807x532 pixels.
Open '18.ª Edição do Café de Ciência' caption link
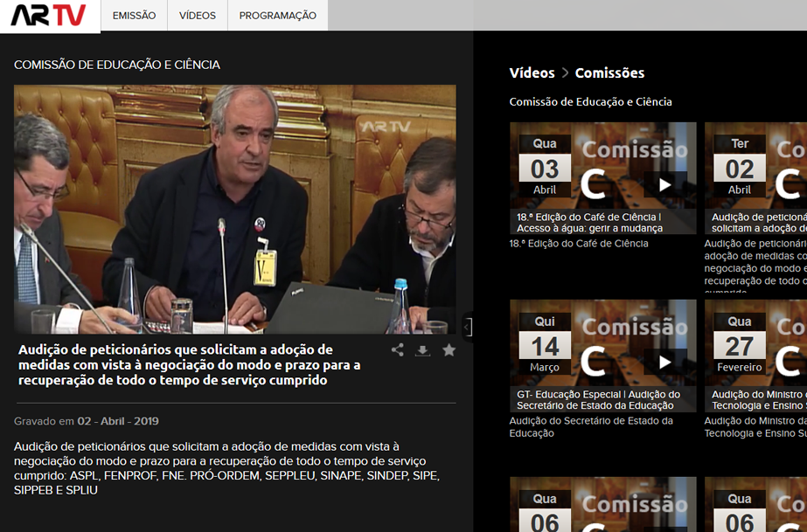(x=579, y=244)
